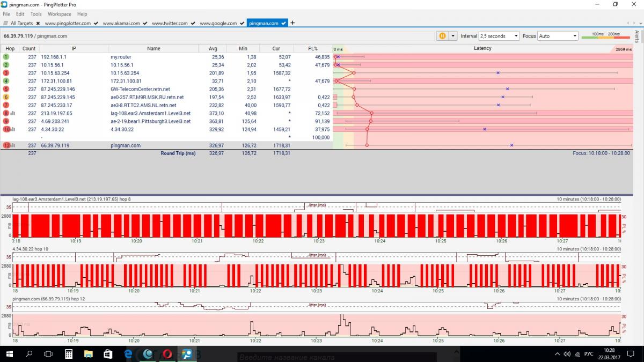Open the Focus Auto dropdown
The width and height of the screenshot is (644, 362).
click(x=558, y=36)
